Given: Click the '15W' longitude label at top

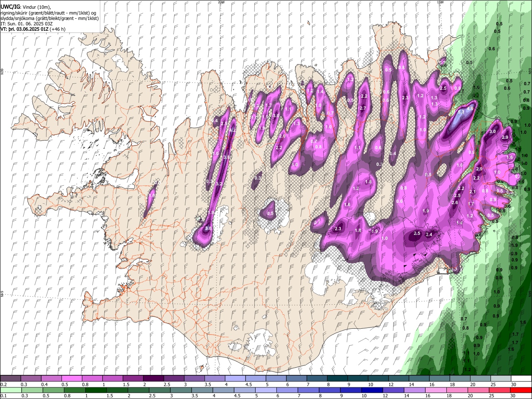Looking at the screenshot, I should tap(440, 2).
